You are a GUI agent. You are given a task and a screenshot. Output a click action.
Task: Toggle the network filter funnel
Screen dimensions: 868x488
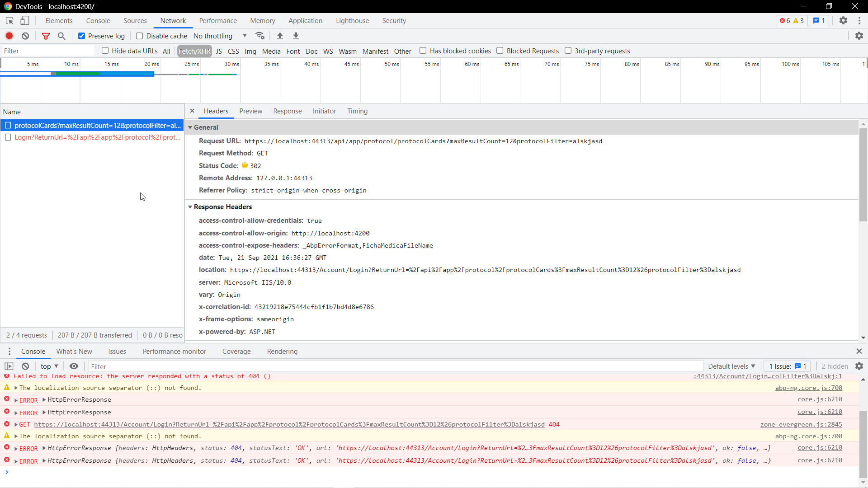coord(46,36)
